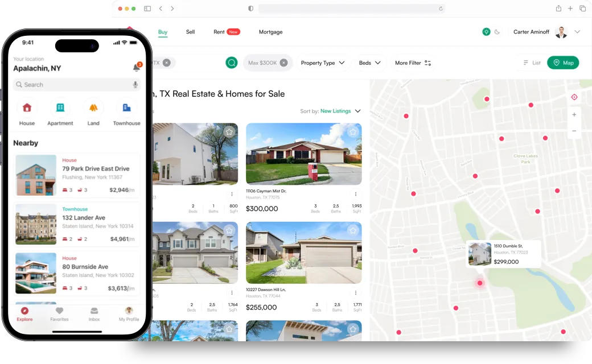Click the 1510 Dumble St map popup
This screenshot has width=592, height=364.
click(x=503, y=254)
